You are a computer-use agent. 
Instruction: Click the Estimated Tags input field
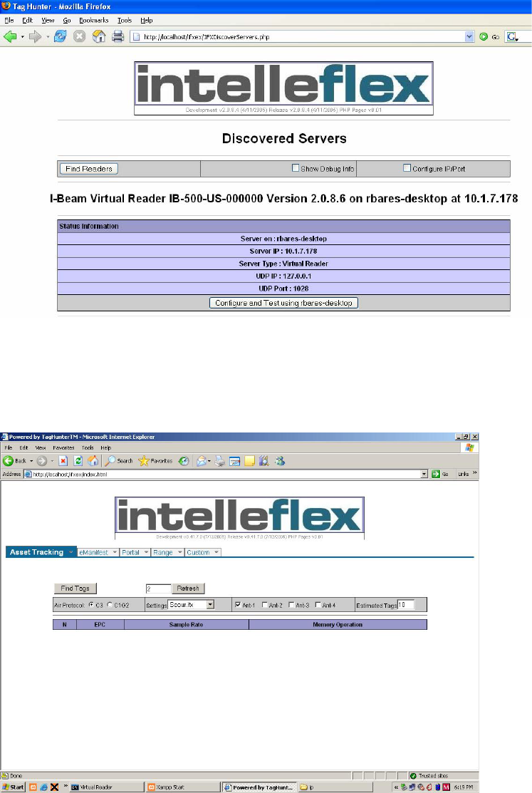pos(406,604)
